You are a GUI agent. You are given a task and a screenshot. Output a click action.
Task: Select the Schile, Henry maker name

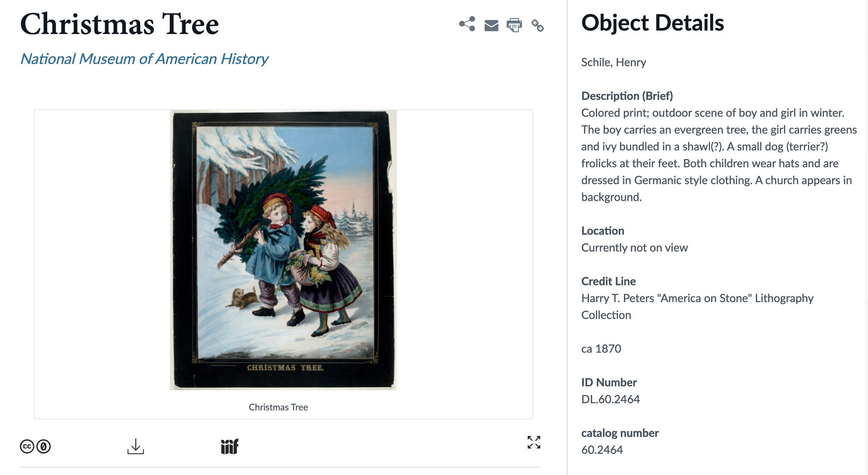pyautogui.click(x=613, y=62)
